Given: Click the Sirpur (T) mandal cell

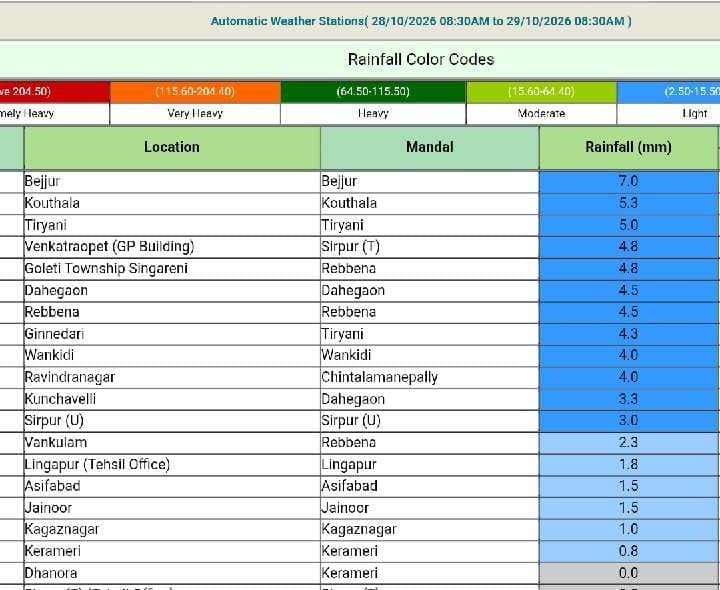Looking at the screenshot, I should pyautogui.click(x=430, y=247).
